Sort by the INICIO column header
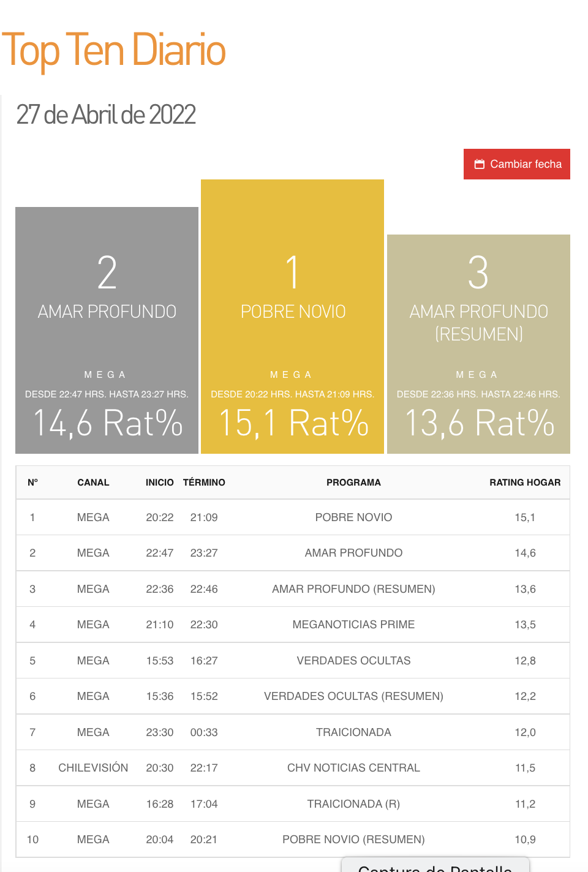The image size is (588, 872). tap(159, 483)
